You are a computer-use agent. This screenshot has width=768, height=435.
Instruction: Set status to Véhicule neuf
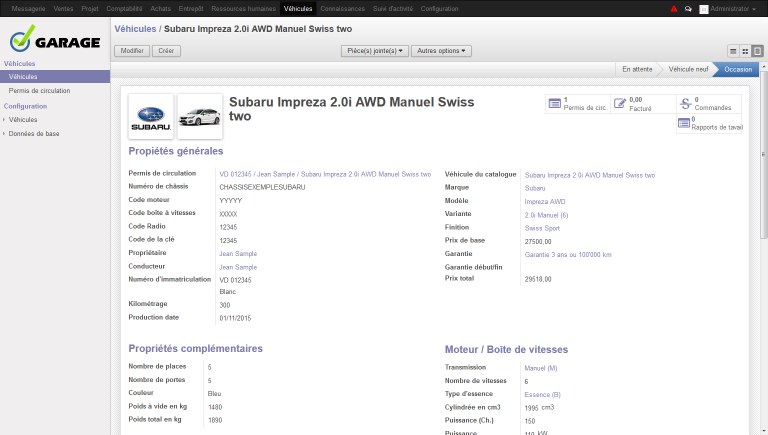coord(687,69)
